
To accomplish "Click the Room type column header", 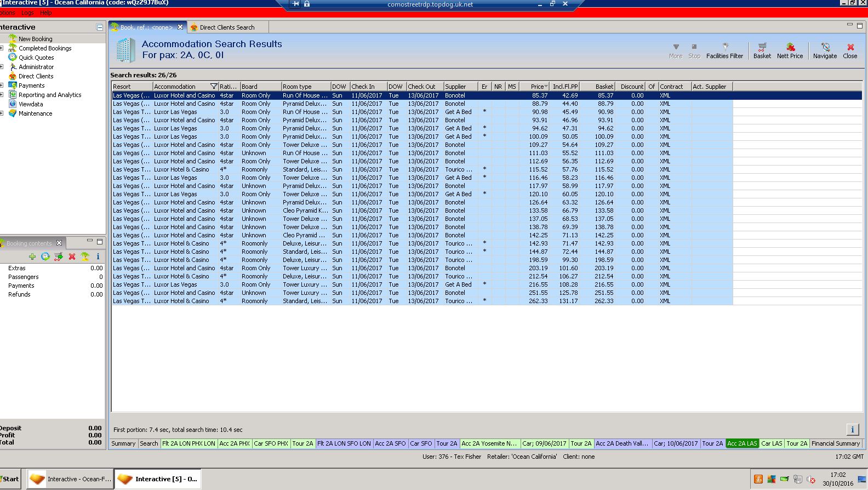I will pyautogui.click(x=306, y=87).
